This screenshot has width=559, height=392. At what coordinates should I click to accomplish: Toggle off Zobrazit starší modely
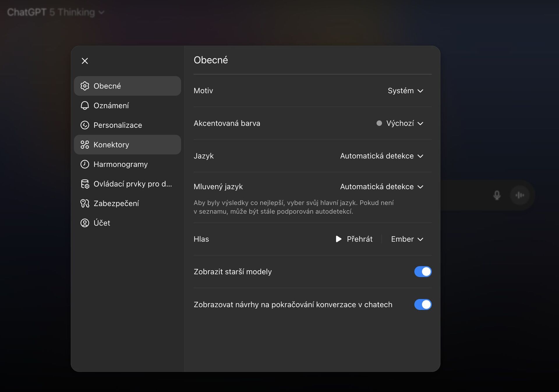[x=423, y=272]
